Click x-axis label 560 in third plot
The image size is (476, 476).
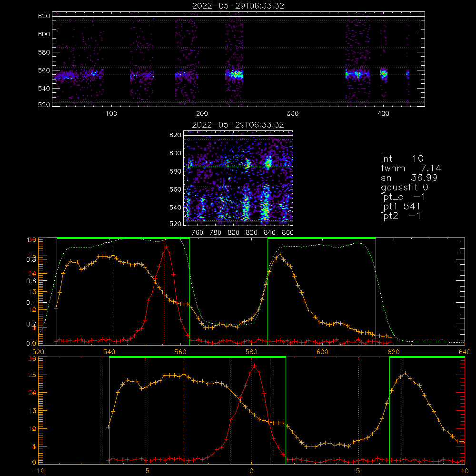pos(180,352)
